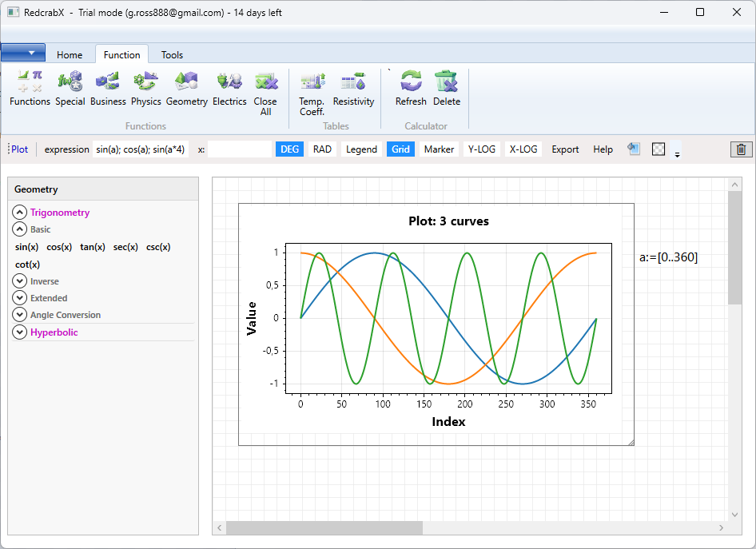Click the blue arrow page icon beside Help
Viewport: 756px width, 549px height.
tap(634, 149)
